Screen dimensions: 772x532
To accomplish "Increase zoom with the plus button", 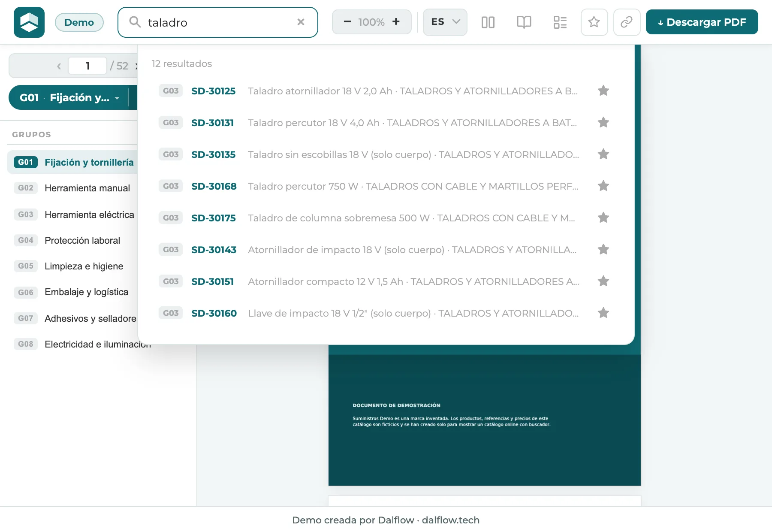I will 396,22.
